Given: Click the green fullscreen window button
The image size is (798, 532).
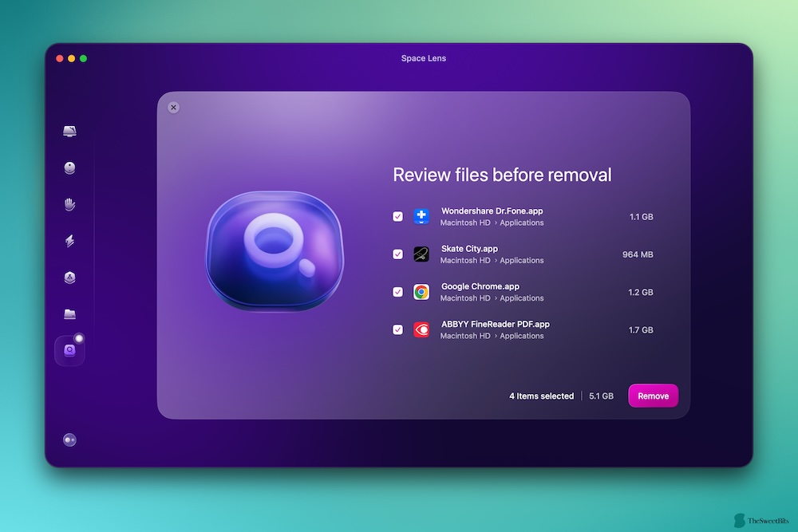Looking at the screenshot, I should 84,58.
